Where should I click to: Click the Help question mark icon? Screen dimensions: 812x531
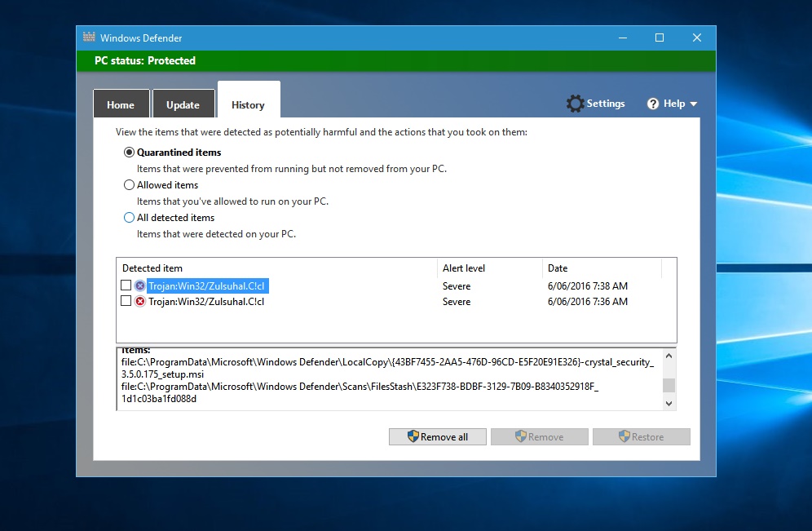click(x=652, y=104)
